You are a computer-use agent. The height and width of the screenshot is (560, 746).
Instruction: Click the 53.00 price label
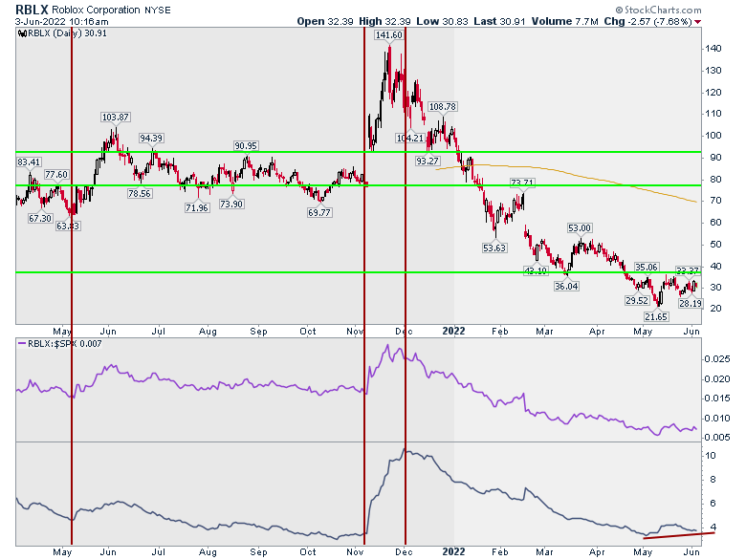(x=580, y=228)
